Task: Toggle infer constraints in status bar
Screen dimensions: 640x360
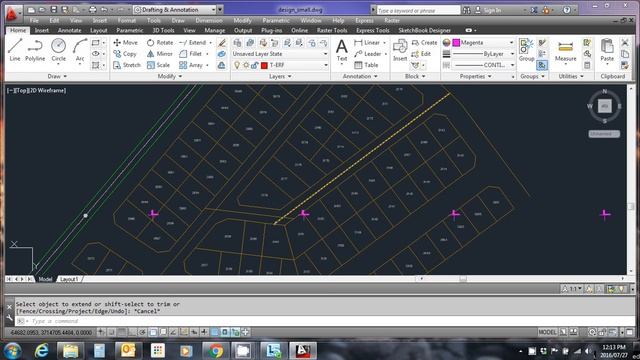Action: pyautogui.click(x=101, y=332)
